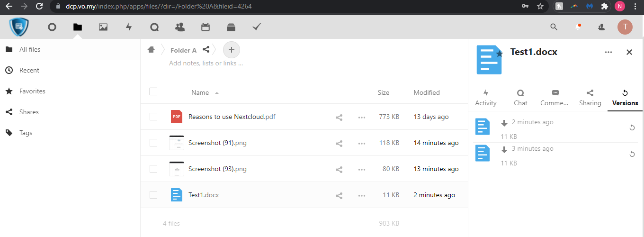Open the Activity app lightning icon in top bar
Screen dimensions: 644x237
point(129,27)
